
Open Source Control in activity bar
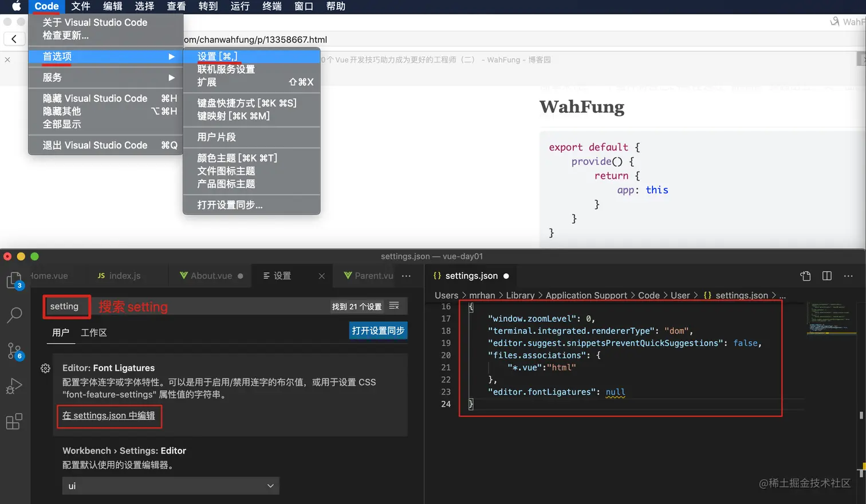point(14,351)
